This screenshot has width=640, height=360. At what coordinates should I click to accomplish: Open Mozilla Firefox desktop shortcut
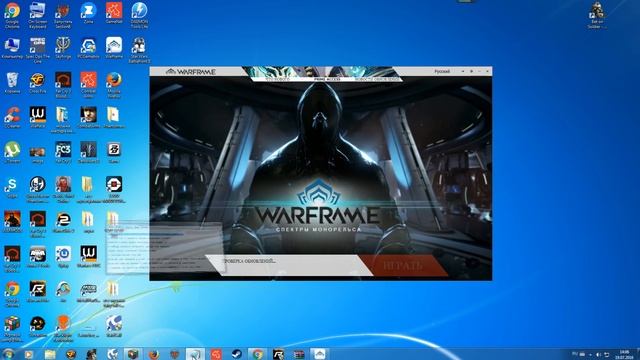pos(114,85)
